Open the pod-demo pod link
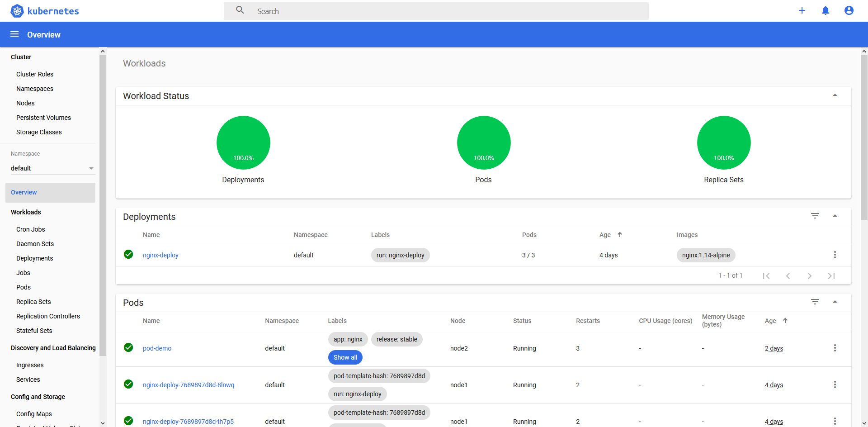 157,348
